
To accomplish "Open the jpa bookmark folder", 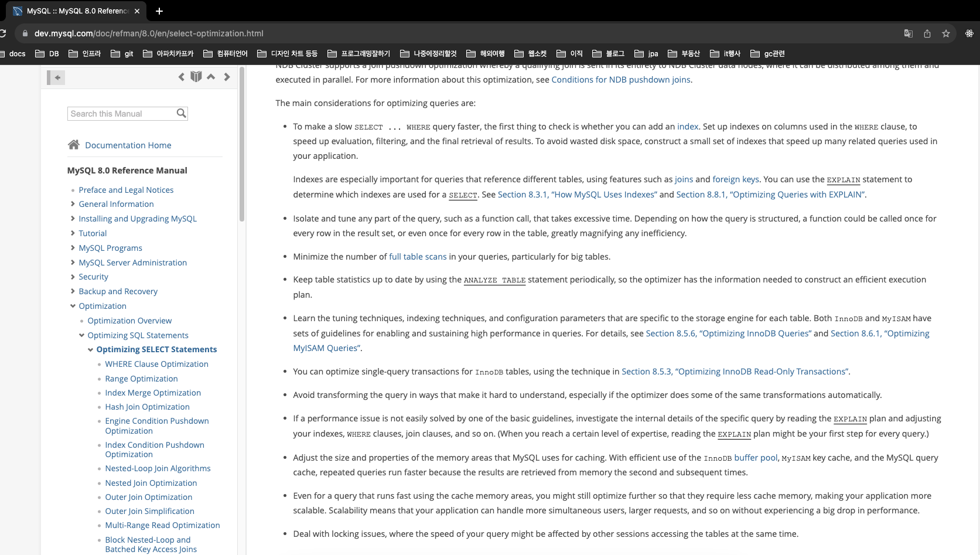I will (647, 53).
